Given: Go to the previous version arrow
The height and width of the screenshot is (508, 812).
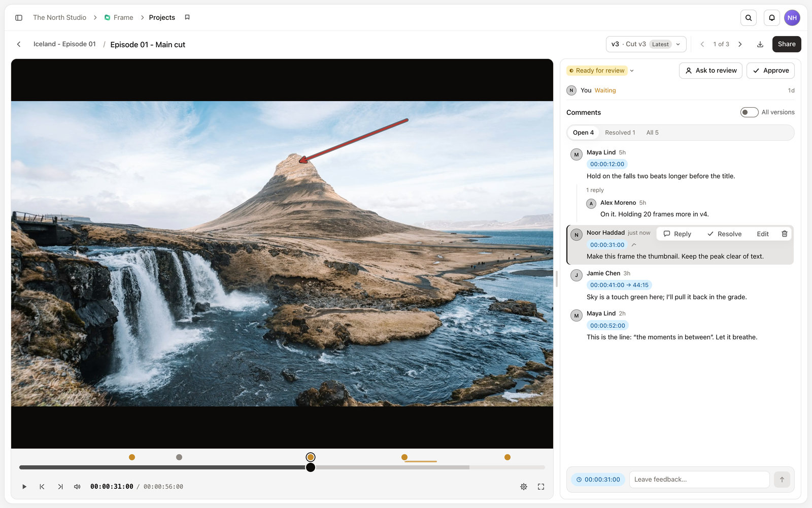Looking at the screenshot, I should point(702,44).
